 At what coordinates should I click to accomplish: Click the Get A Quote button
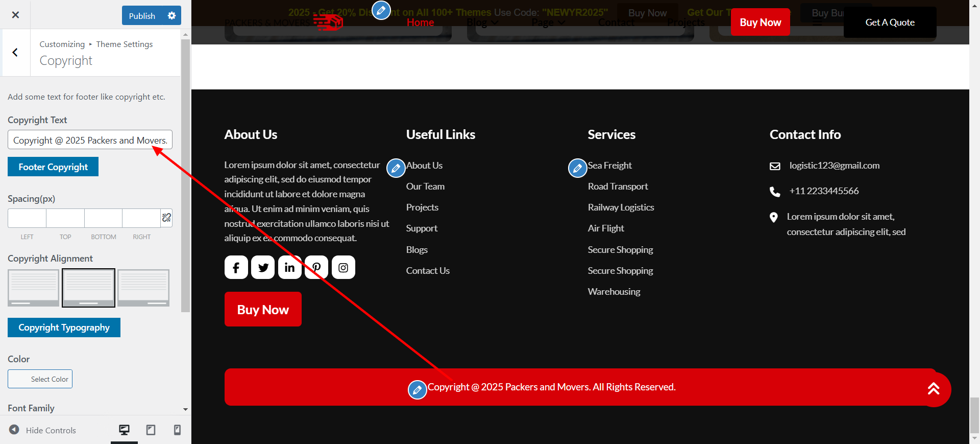[890, 22]
